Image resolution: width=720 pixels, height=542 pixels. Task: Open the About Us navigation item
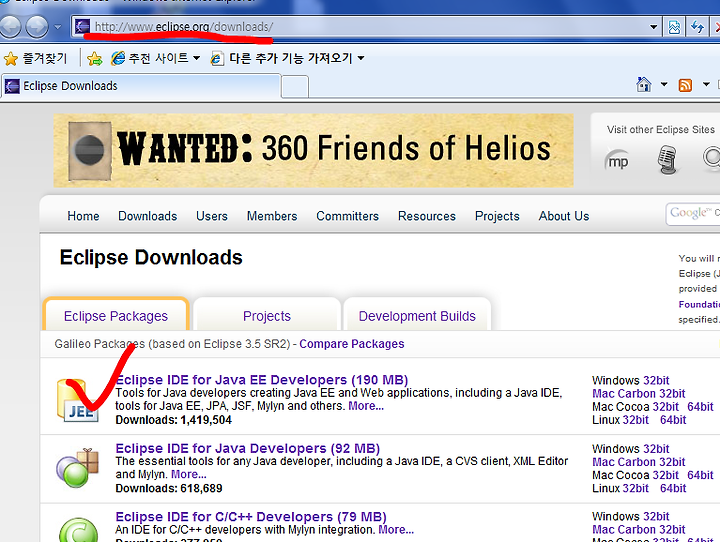pyautogui.click(x=563, y=216)
